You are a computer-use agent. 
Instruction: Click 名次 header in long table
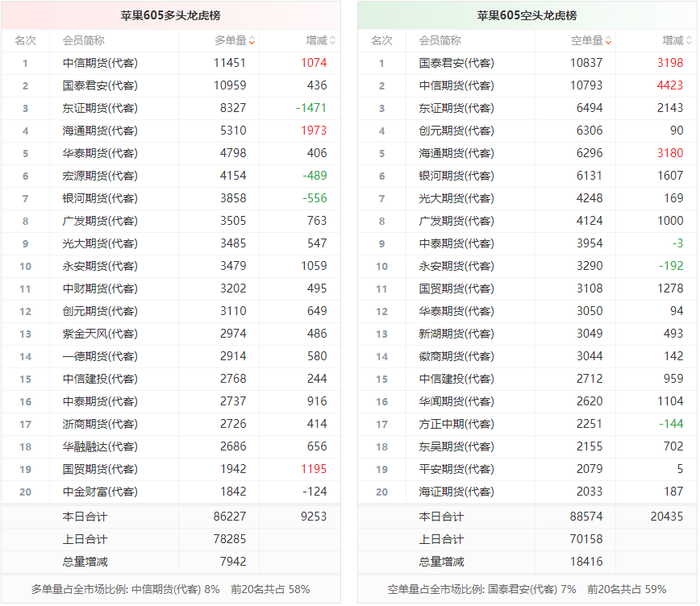point(25,40)
